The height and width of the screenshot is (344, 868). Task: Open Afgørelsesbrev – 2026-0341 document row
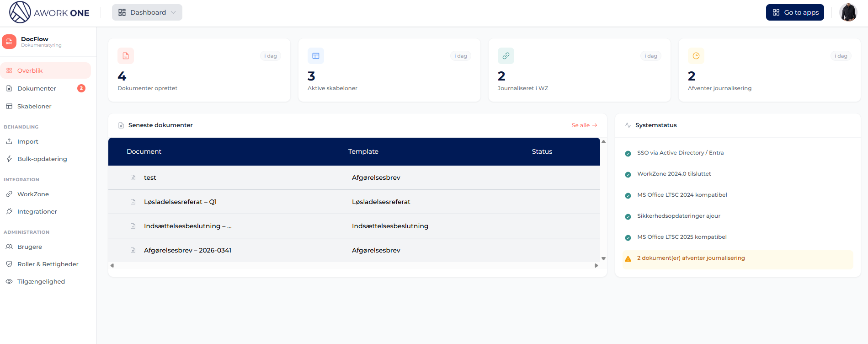tap(187, 250)
